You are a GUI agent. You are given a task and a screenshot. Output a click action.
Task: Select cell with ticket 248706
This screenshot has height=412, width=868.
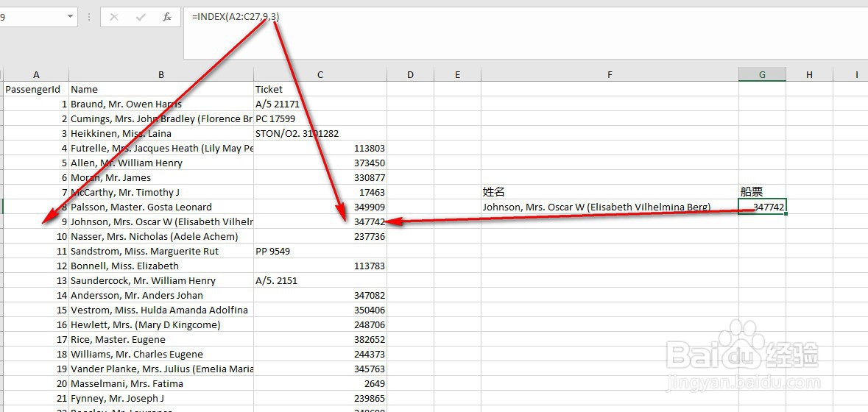coord(320,324)
